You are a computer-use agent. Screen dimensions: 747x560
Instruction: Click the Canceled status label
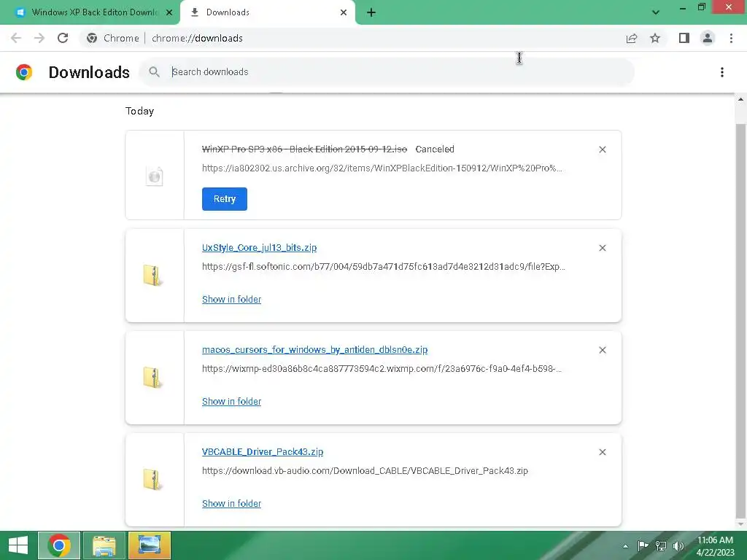tap(435, 149)
